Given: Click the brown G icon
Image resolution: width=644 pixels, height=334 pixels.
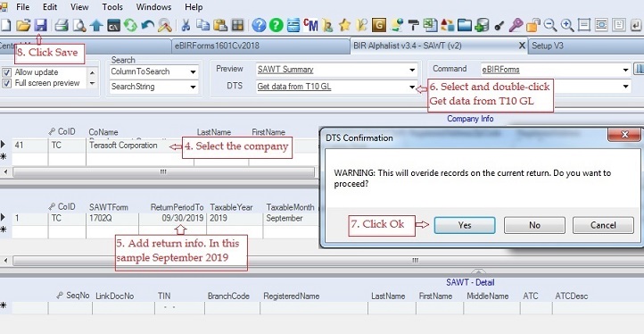Looking at the screenshot, I should (x=379, y=26).
